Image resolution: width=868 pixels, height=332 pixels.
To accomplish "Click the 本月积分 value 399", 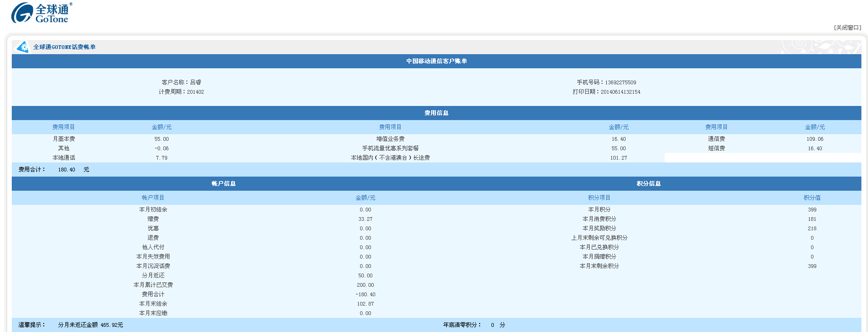I will click(x=812, y=210).
